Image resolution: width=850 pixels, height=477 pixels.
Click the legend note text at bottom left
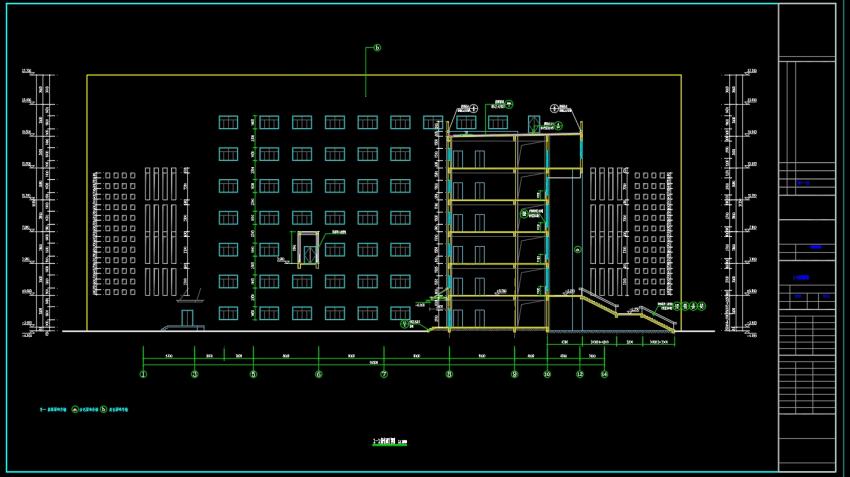pos(84,410)
